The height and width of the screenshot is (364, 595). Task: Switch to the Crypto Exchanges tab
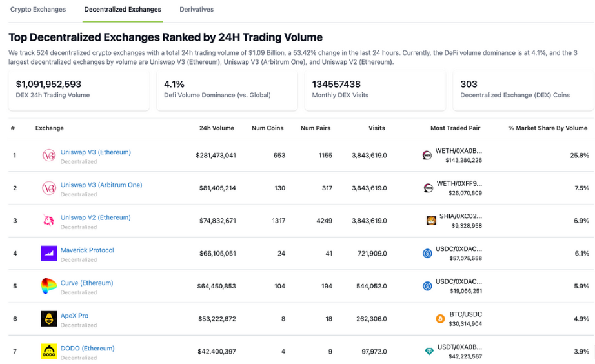(38, 10)
